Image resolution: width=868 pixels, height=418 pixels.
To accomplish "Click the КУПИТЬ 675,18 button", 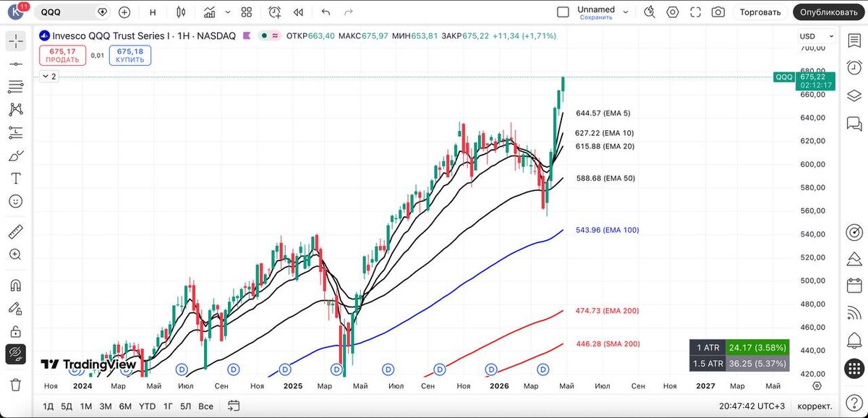I will (x=130, y=56).
